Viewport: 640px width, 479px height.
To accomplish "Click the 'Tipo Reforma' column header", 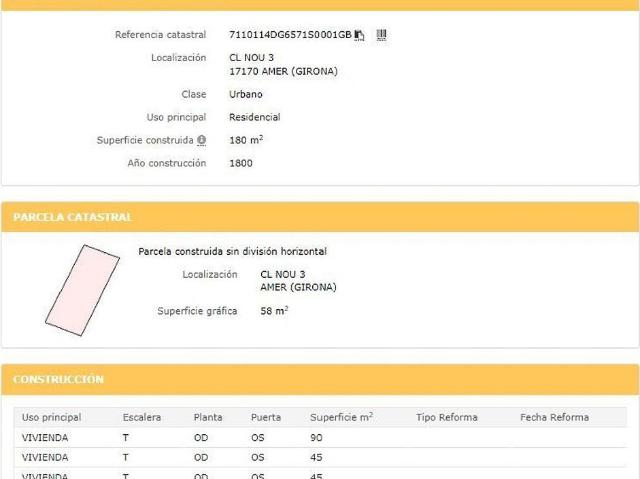I will point(447,417).
